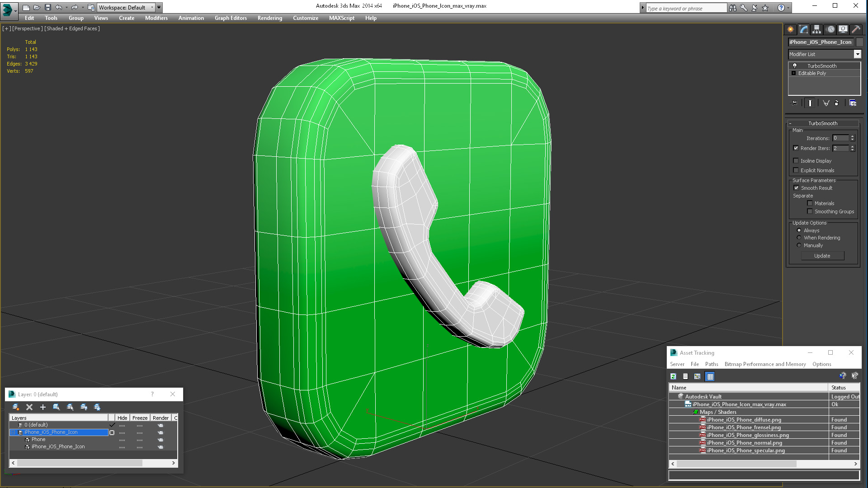The image size is (868, 488).
Task: Click Highlight Selected Objects' Layers icon
Action: point(70,407)
